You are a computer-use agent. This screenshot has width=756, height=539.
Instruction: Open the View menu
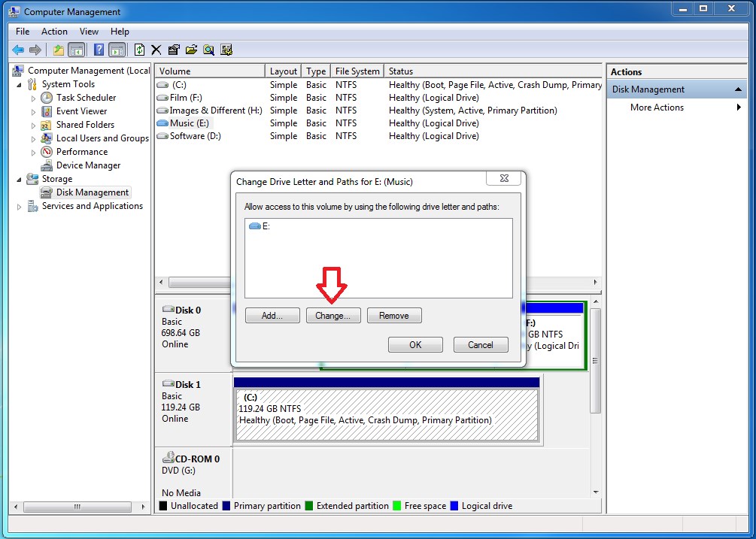click(x=89, y=32)
